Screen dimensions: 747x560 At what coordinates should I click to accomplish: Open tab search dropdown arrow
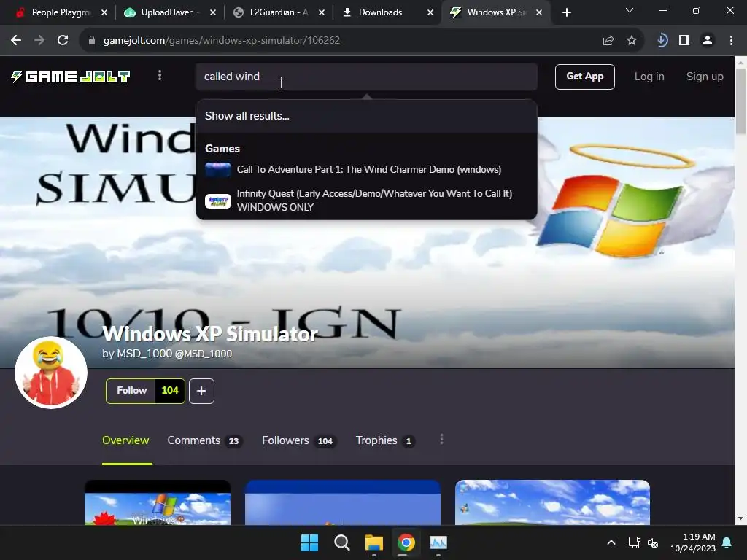point(630,10)
